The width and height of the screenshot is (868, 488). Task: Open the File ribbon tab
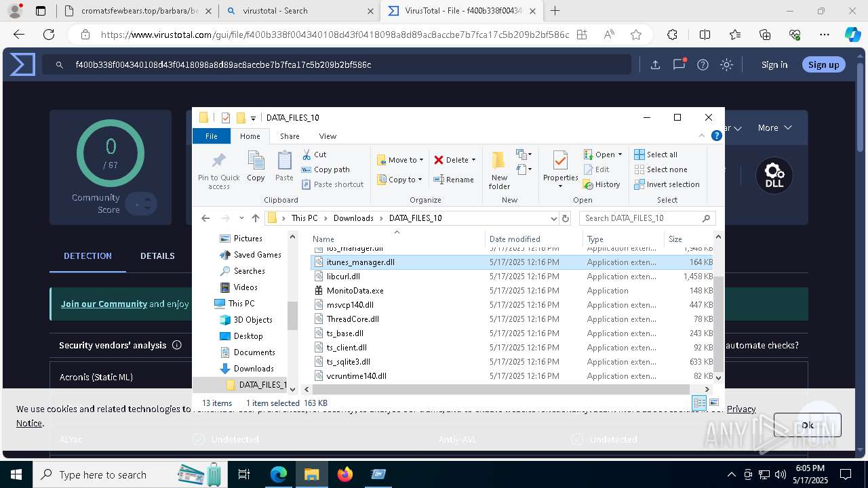(212, 136)
